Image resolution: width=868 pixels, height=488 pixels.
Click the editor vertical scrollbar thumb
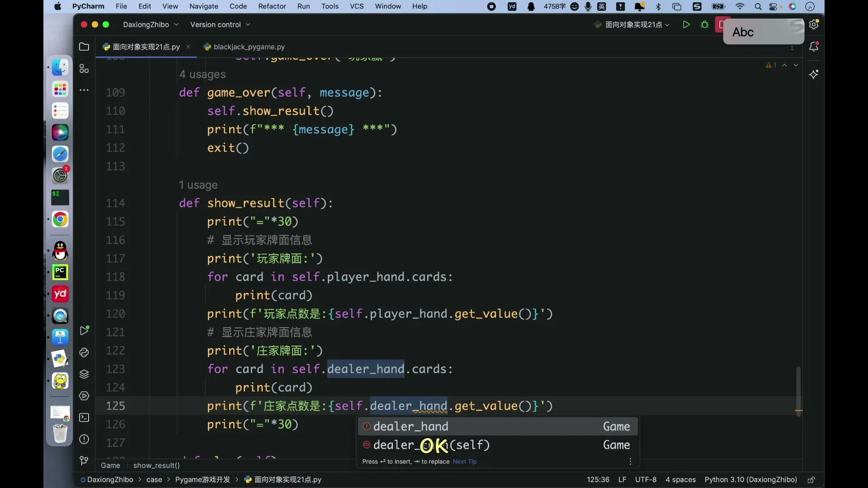(x=798, y=391)
